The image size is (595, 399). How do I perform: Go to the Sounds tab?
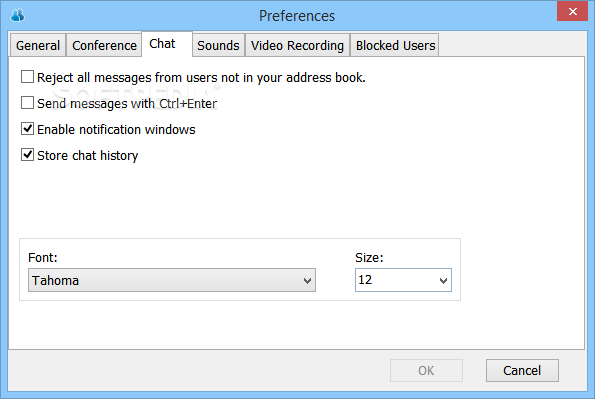coord(218,45)
